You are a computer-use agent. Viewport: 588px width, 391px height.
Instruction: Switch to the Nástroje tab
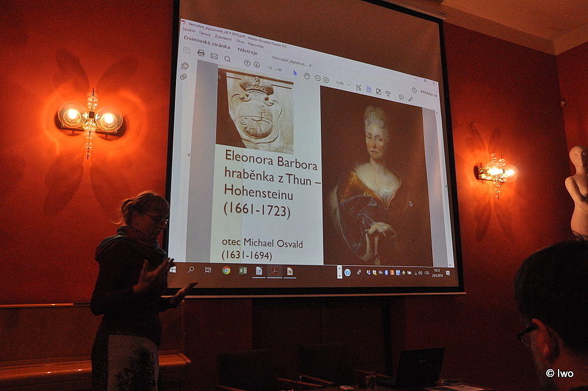point(248,51)
